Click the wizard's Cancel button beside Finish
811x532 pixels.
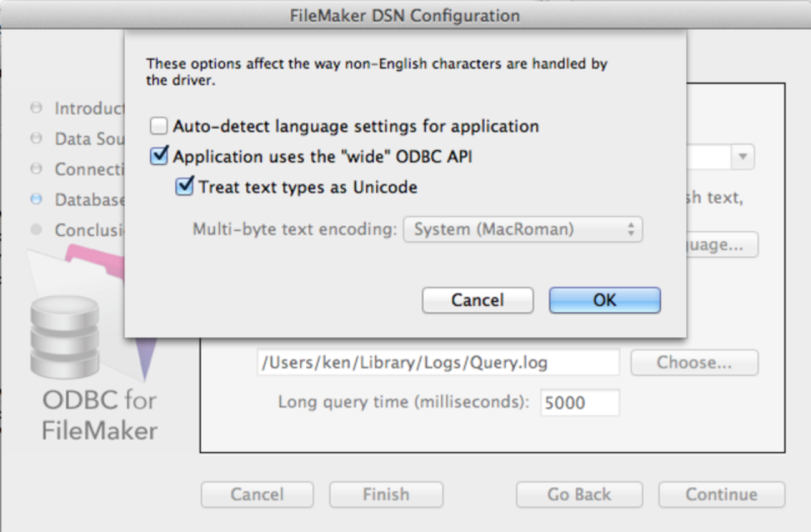pyautogui.click(x=257, y=495)
